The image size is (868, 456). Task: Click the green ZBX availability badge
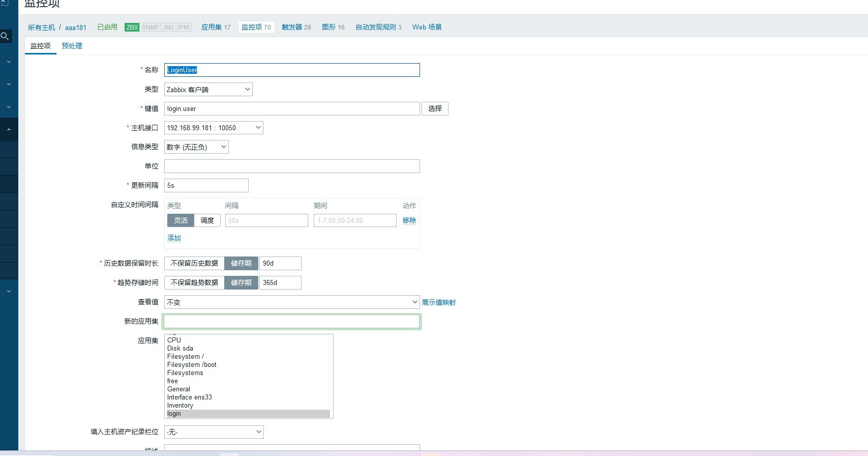132,27
